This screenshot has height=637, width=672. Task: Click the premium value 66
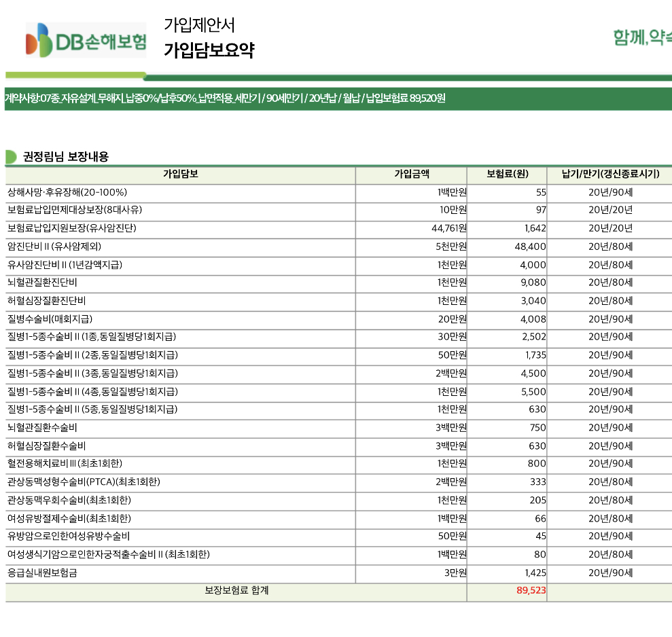pos(540,520)
